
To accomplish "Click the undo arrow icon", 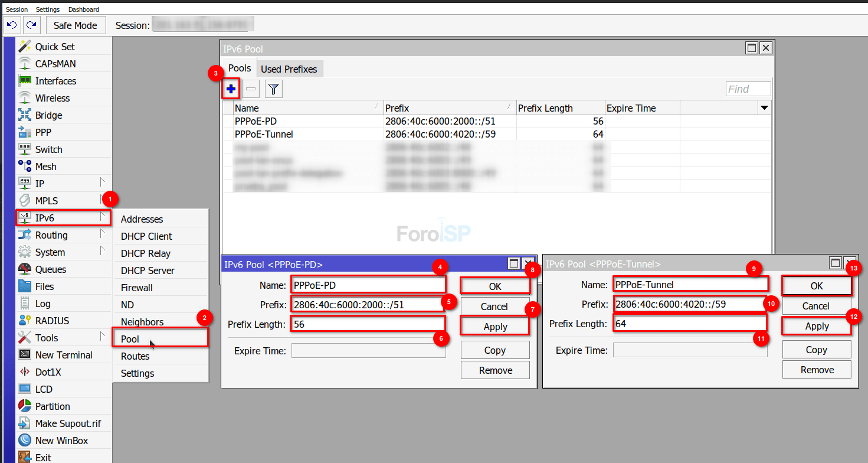I will 12,25.
